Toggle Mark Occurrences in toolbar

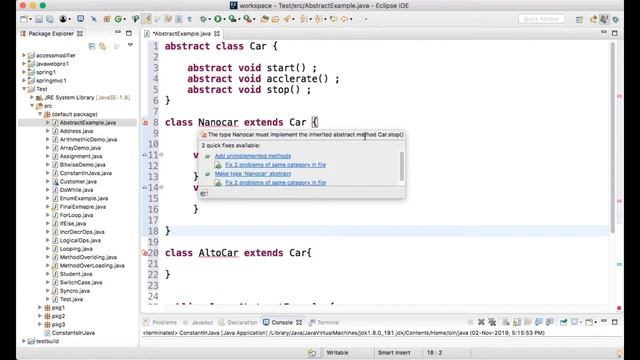pos(147,19)
